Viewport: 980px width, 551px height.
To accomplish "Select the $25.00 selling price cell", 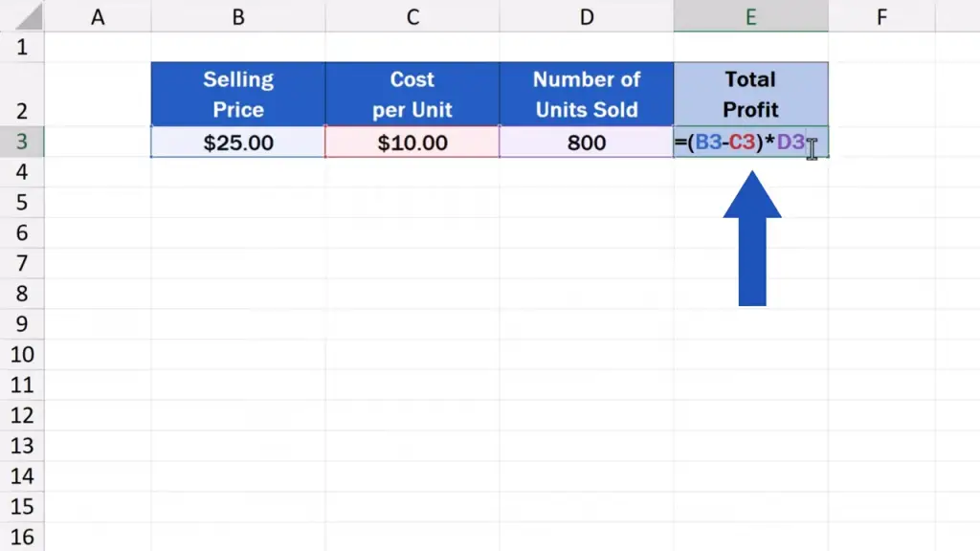I will pyautogui.click(x=237, y=143).
